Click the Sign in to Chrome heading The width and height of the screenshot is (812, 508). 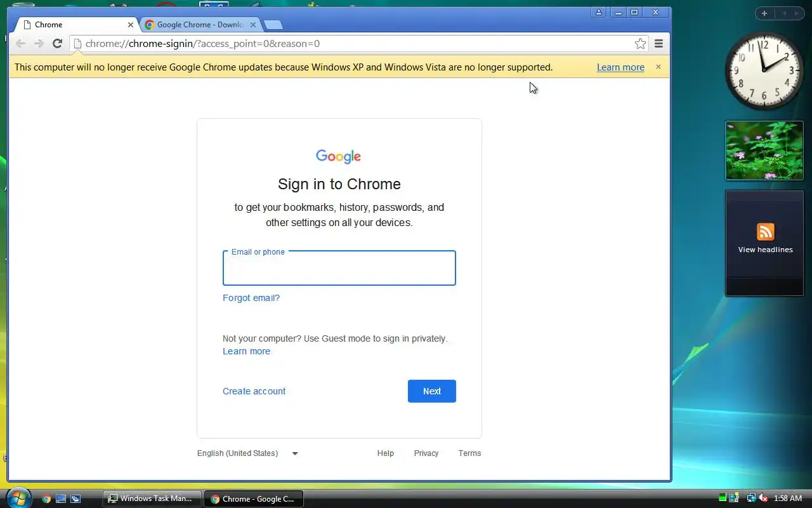click(339, 184)
